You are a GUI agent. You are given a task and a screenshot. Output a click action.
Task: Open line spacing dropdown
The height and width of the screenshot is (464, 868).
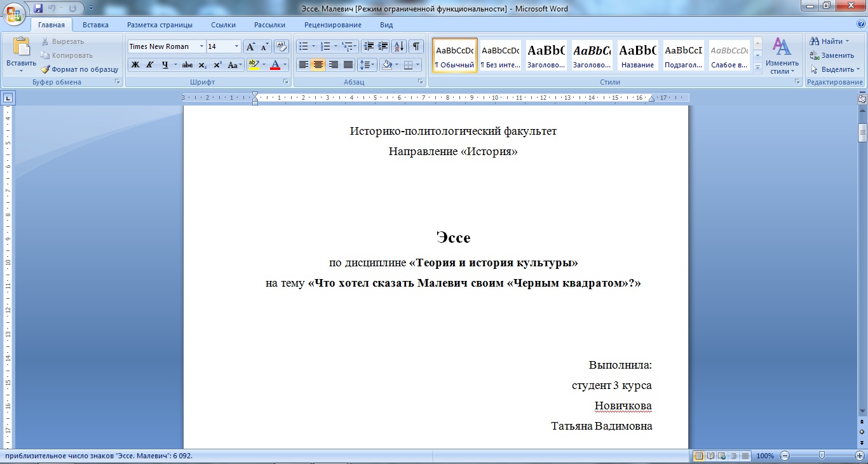(367, 65)
